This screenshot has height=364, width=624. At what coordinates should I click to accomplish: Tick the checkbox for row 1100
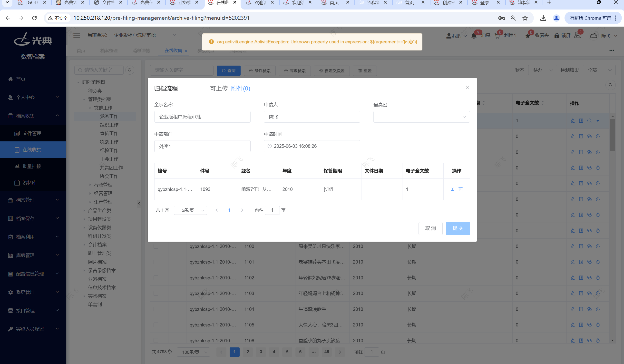156,246
